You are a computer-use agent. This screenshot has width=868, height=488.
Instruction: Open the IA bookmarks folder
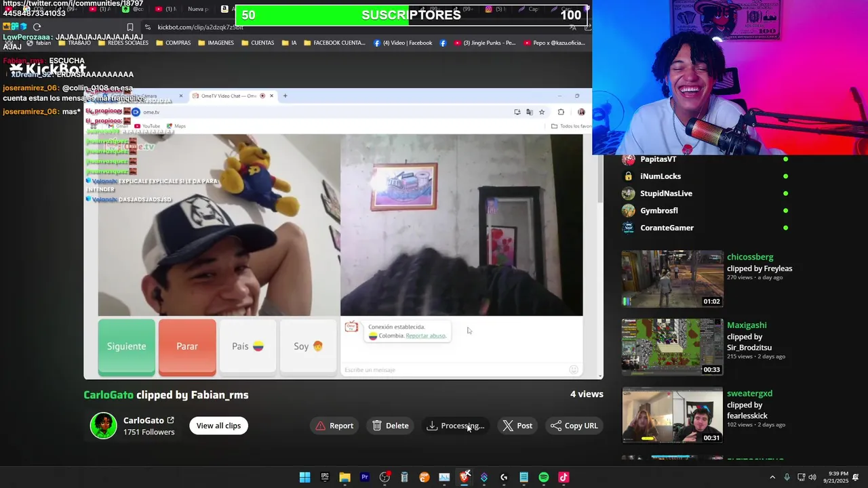(x=288, y=43)
